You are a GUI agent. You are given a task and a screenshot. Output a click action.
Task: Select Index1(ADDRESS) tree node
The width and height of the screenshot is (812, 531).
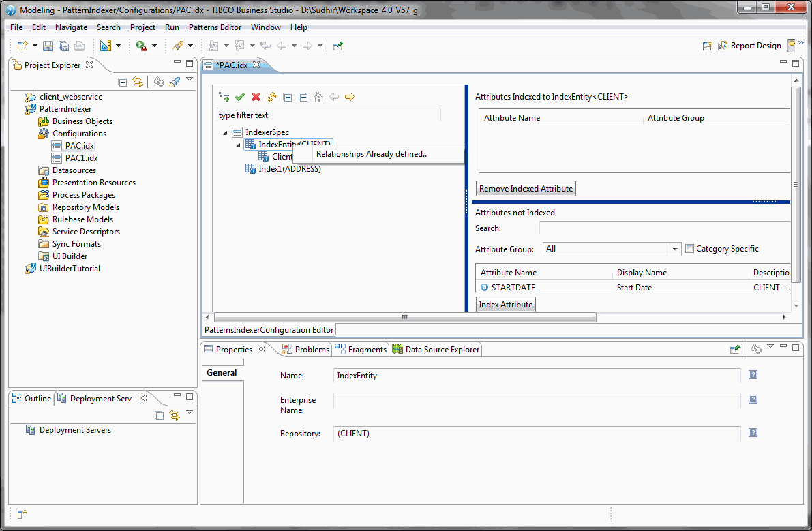pyautogui.click(x=283, y=169)
